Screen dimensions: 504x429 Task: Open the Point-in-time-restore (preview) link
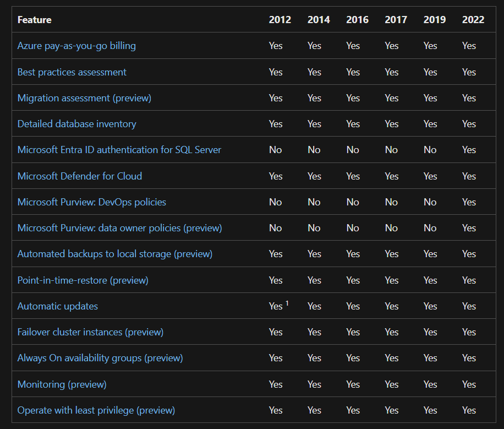[x=83, y=280]
